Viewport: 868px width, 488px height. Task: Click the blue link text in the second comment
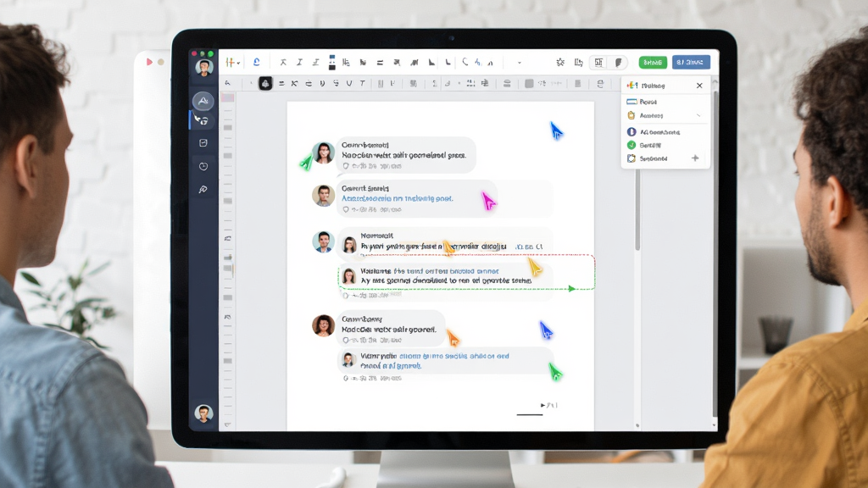[x=397, y=198]
